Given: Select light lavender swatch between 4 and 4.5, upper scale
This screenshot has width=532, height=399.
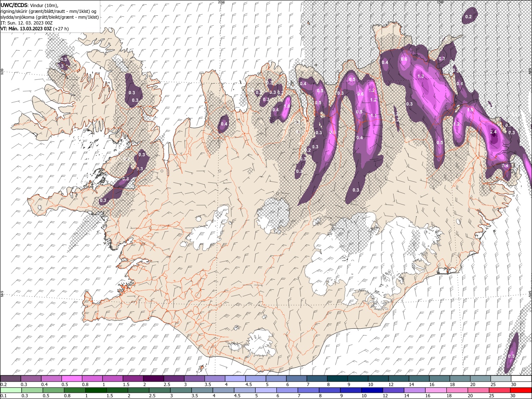Looking at the screenshot, I should (236, 379).
